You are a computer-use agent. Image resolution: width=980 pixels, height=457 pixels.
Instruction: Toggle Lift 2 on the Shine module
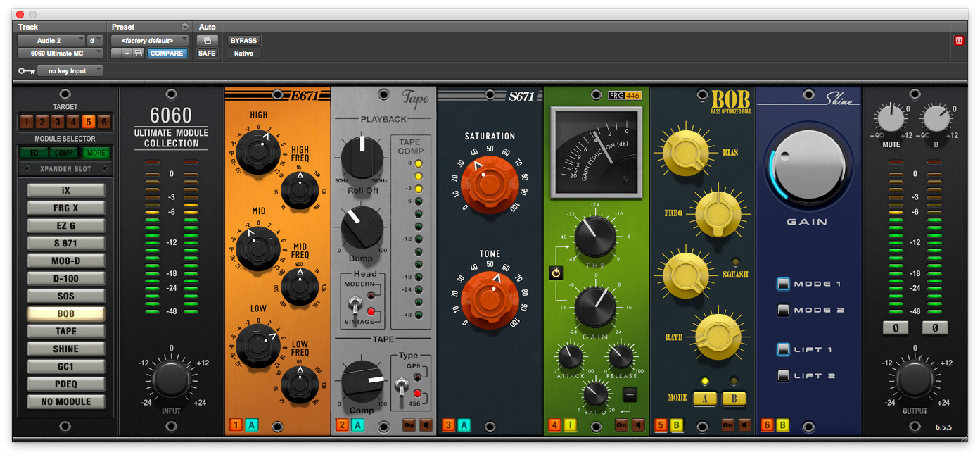[784, 375]
